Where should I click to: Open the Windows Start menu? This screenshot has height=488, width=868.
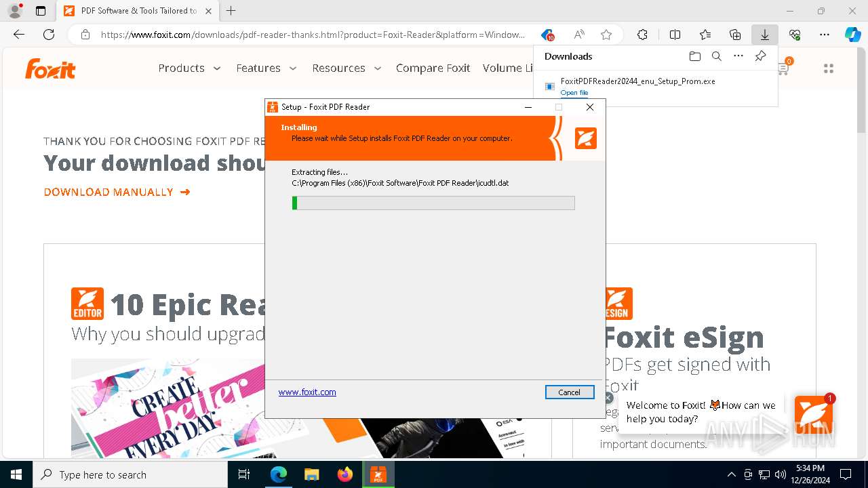pos(16,474)
